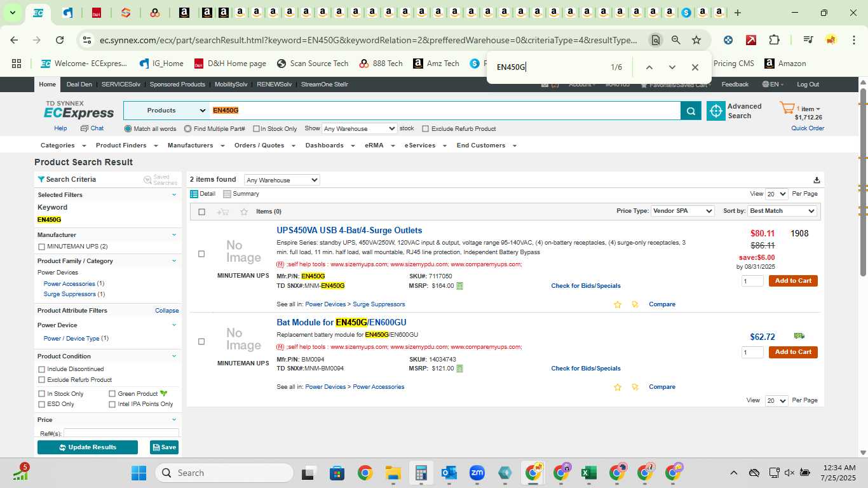
Task: Open UPS450VA USB 4-Bat/4-Surge Outlets link
Action: (349, 231)
